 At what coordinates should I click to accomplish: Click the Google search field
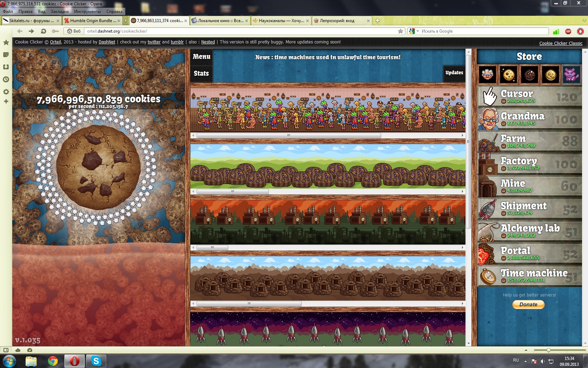click(483, 31)
